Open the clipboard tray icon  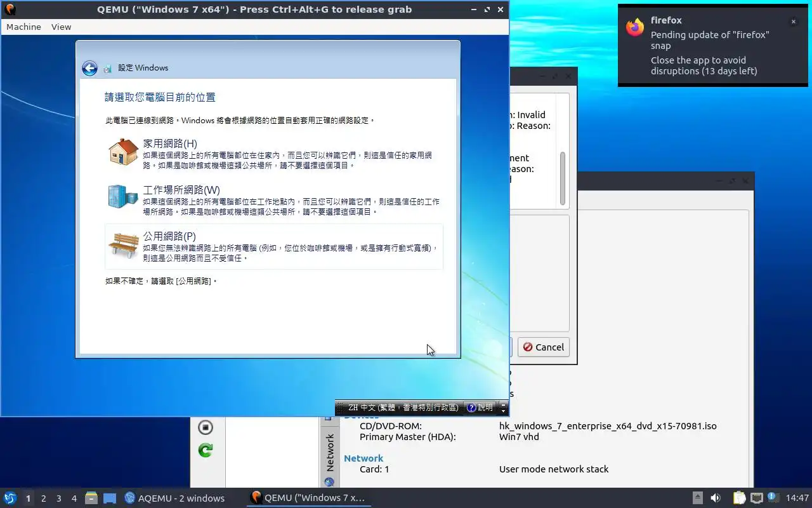pos(740,498)
